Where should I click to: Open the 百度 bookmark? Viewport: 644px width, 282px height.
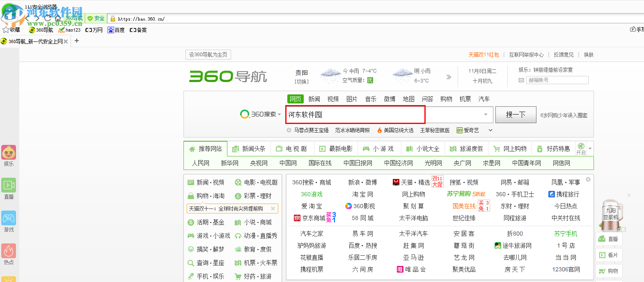(x=116, y=30)
